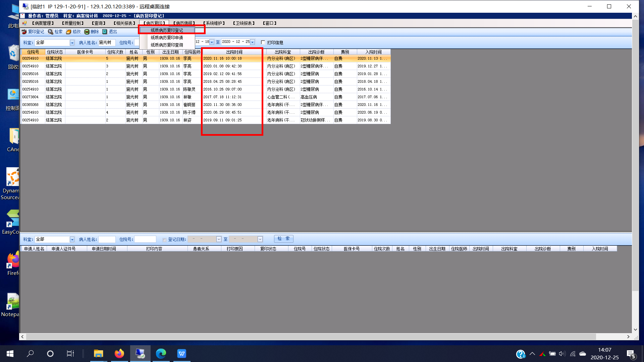The image size is (644, 362).
Task: Enable the 打印信息 checkbox
Action: click(x=263, y=43)
